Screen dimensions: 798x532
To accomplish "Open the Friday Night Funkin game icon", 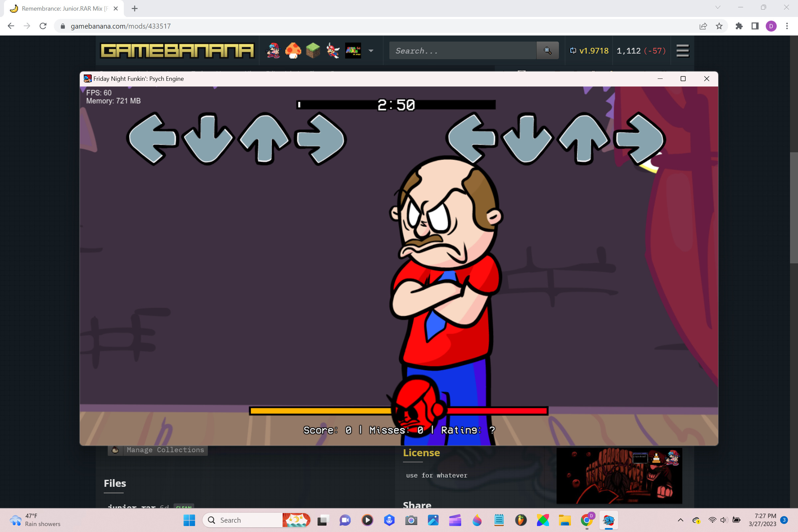I will click(x=273, y=51).
